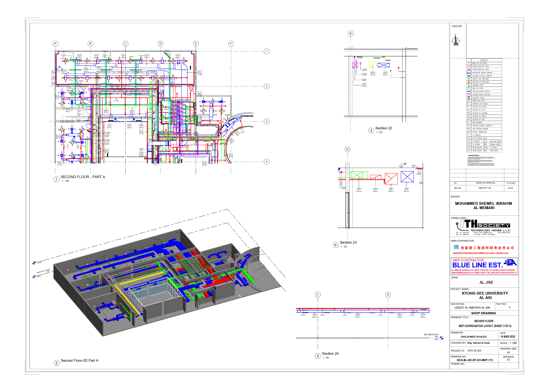
Task: Select the red Return Air Diffuser legend symbol
Action: click(x=469, y=82)
